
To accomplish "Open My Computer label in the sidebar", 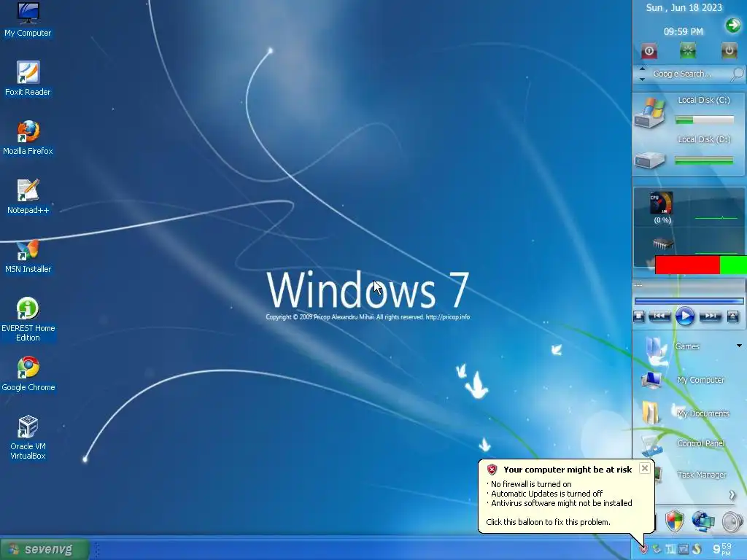I will [x=701, y=380].
